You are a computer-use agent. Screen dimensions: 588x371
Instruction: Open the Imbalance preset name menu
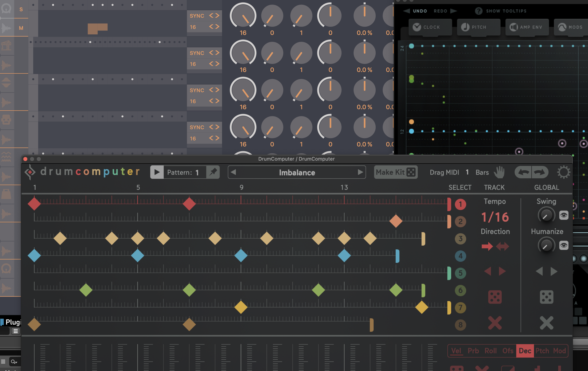point(297,172)
